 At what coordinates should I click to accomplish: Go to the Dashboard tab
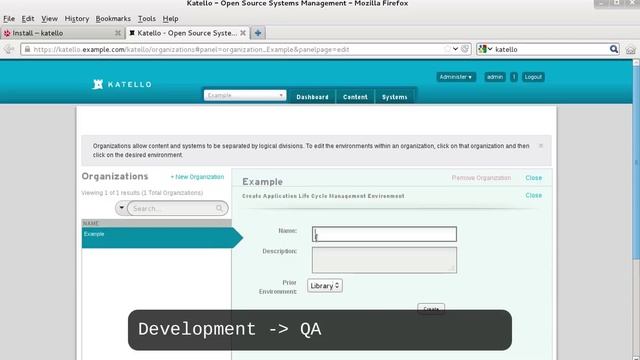pyautogui.click(x=312, y=97)
